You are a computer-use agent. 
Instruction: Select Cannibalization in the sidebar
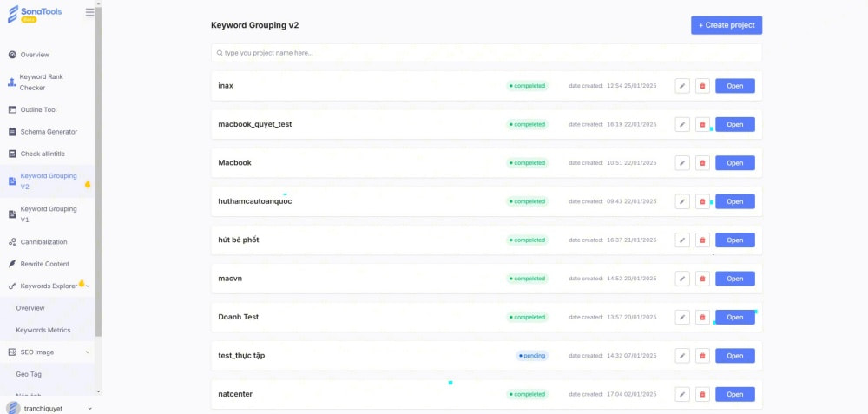click(43, 242)
